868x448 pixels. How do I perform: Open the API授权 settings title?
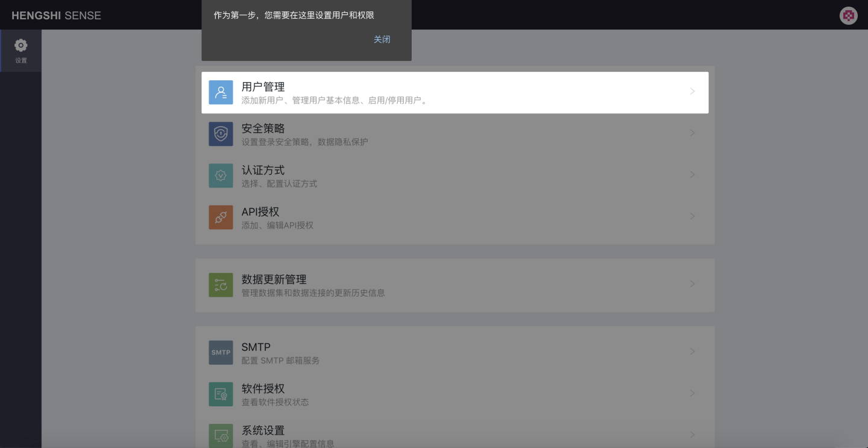pos(260,212)
